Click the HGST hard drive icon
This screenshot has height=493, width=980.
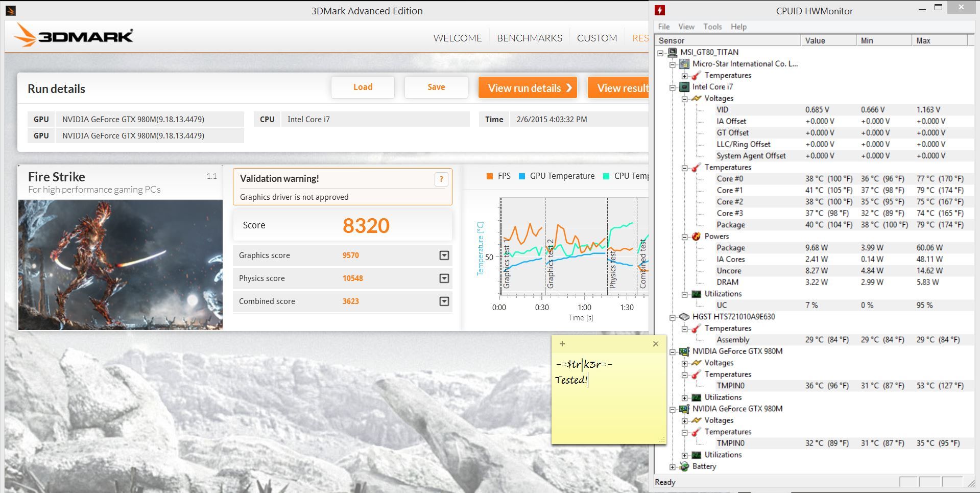(x=684, y=317)
